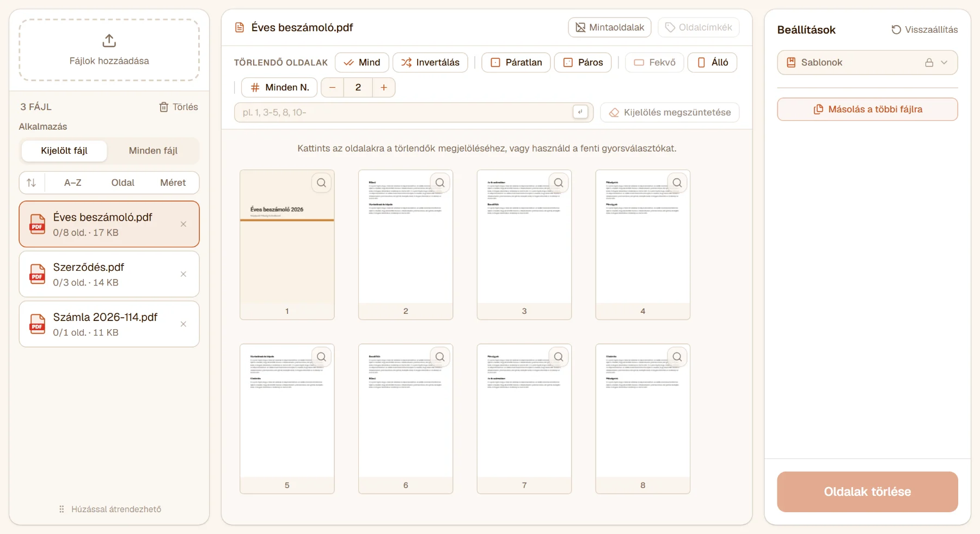Remove Szerződés.pdf from the list
The width and height of the screenshot is (980, 534).
coord(183,274)
